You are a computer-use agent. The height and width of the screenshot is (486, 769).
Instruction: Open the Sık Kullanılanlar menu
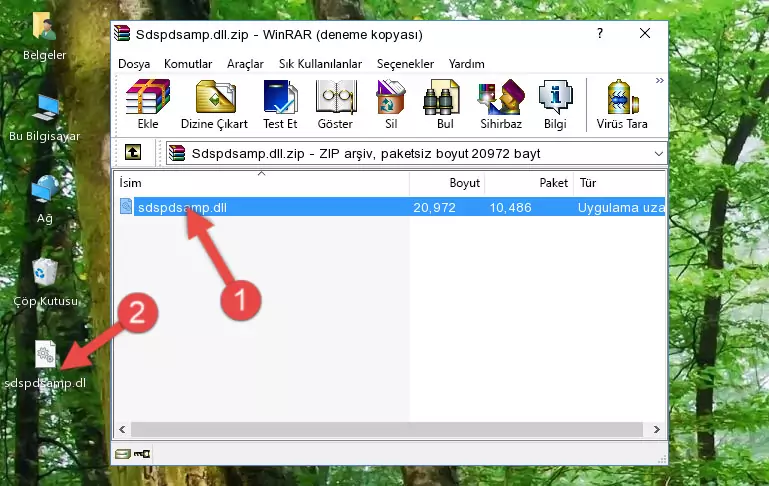320,64
